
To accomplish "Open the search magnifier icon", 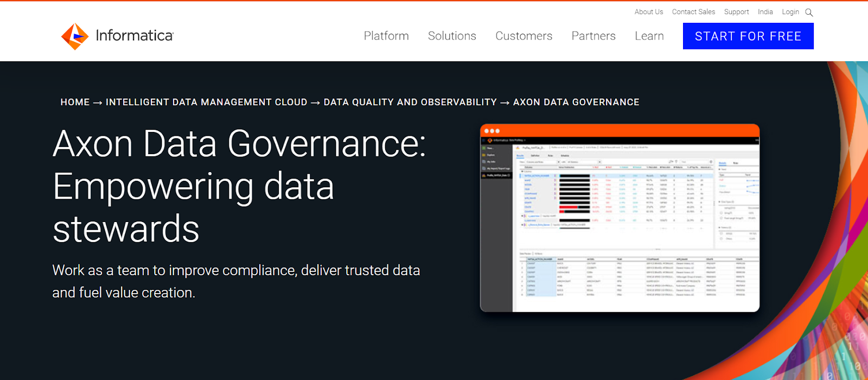I will 809,12.
